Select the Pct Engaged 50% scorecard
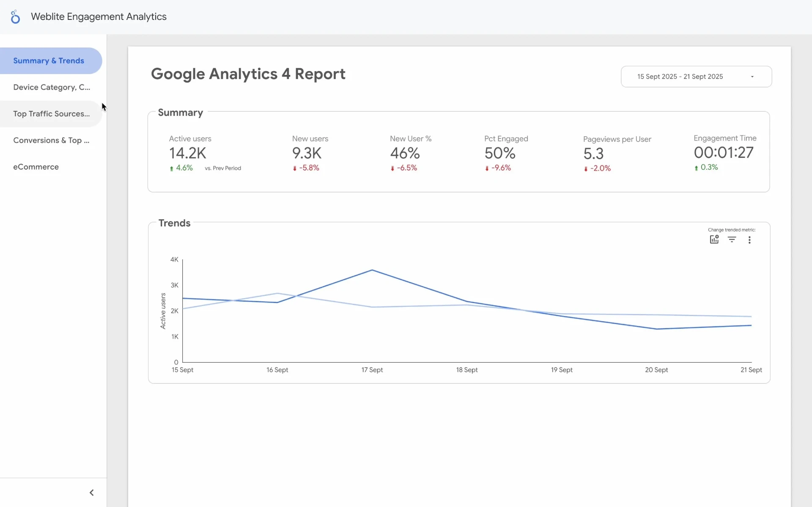812x507 pixels. (500, 153)
